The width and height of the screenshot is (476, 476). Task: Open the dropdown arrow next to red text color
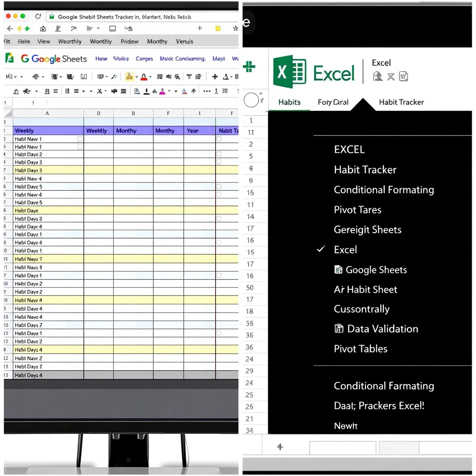click(150, 77)
